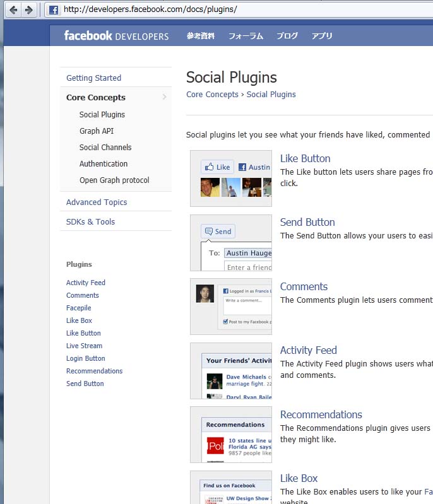
Task: Open Facepile plugin link
Action: (x=78, y=308)
